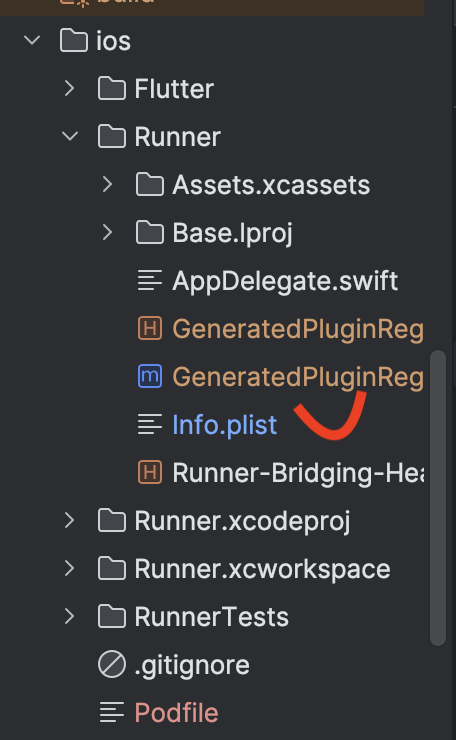Click the Podfile file icon
Screen dimensions: 456x740
coord(112,712)
